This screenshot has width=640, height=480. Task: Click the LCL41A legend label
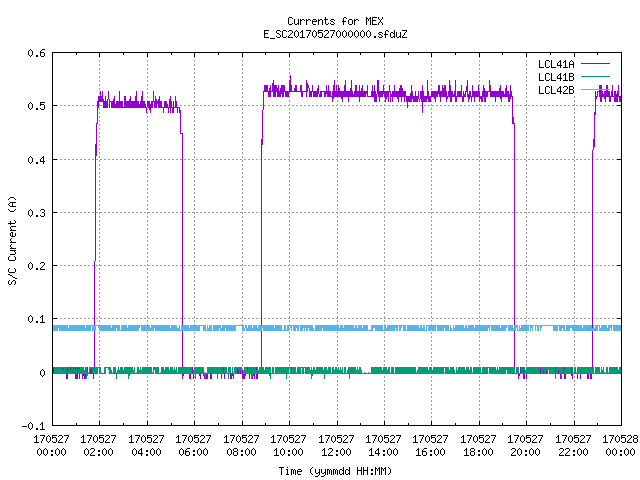(x=556, y=64)
